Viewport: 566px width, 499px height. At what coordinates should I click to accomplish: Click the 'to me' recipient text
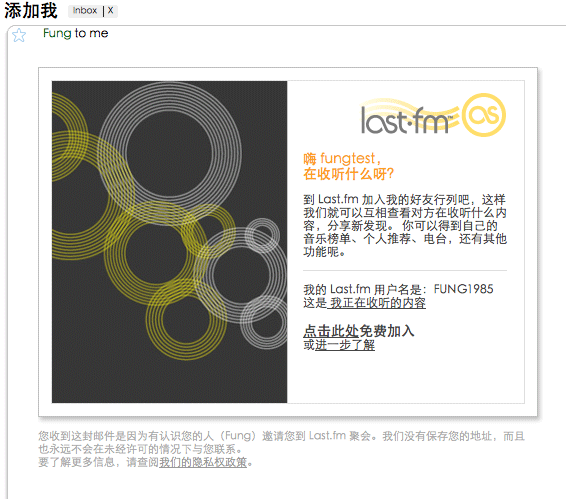[91, 33]
